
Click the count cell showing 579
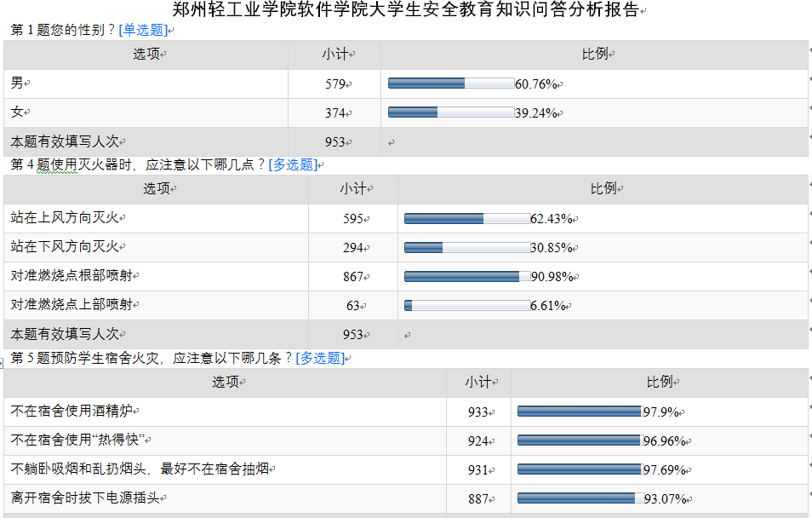[335, 84]
